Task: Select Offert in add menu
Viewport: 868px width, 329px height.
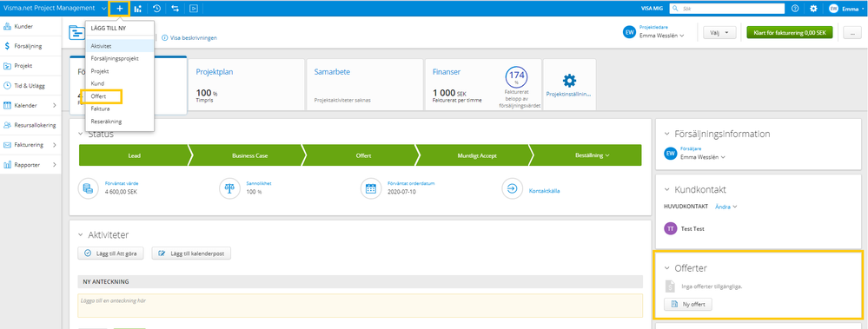Action: pos(120,96)
